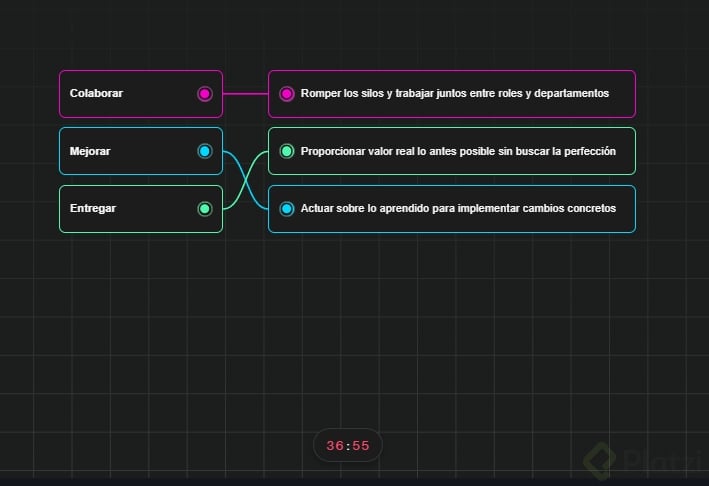Viewport: 709px width, 486px height.
Task: Select the Colaborar card
Action: click(x=141, y=94)
